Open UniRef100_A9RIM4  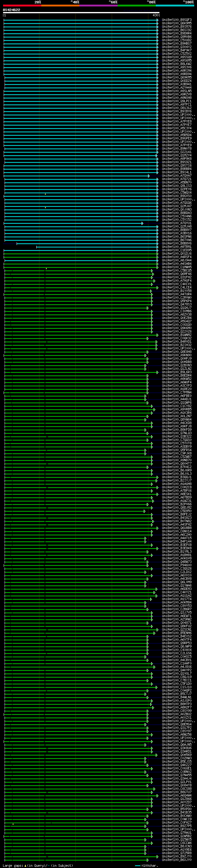(x=176, y=71)
